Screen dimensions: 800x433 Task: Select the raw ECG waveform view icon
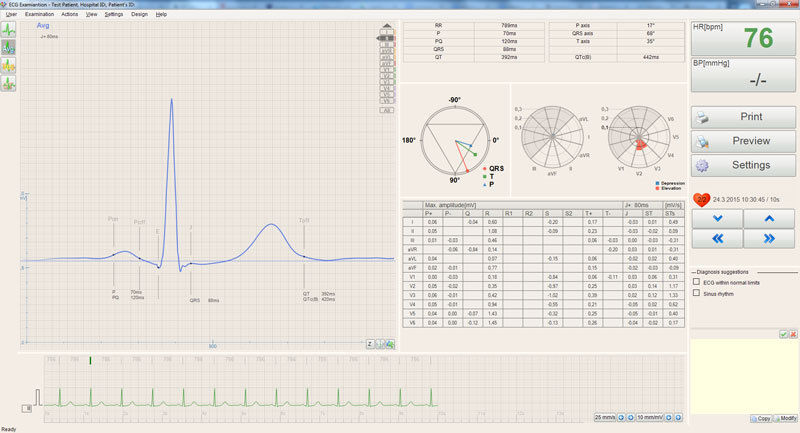pos(8,30)
